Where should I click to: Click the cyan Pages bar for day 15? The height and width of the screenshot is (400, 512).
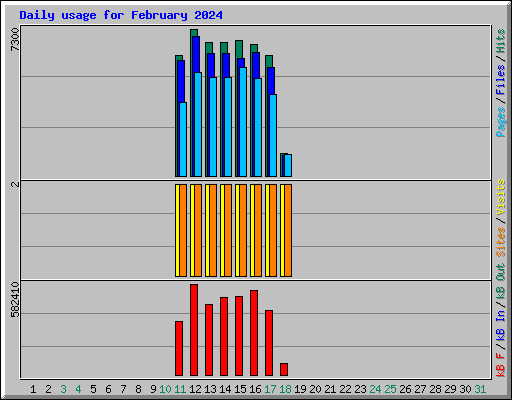(x=243, y=122)
